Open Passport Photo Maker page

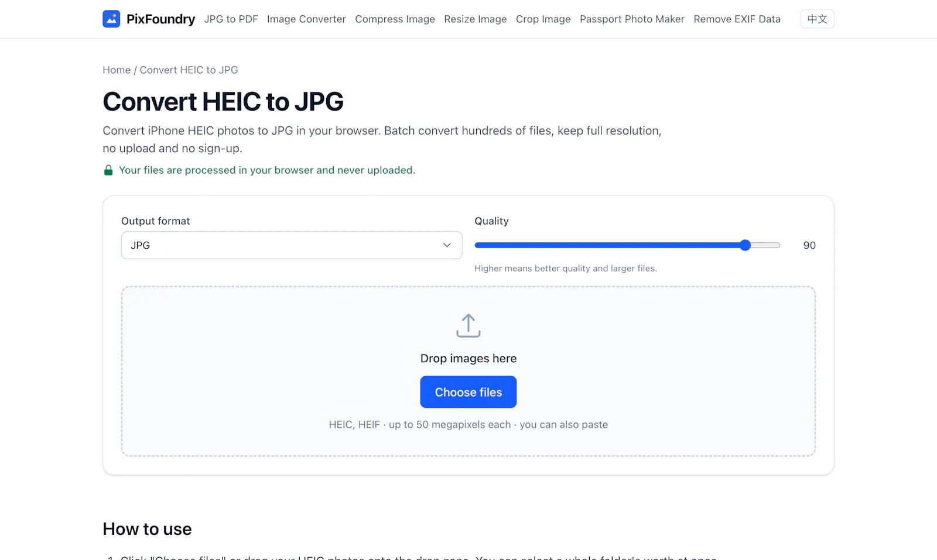click(x=632, y=19)
